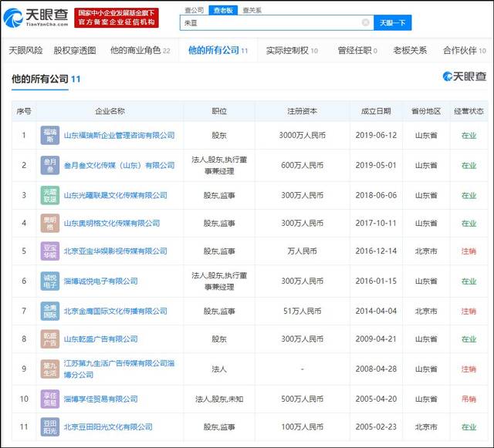
Task: Open 山东福瑞斯企业管理咨询有限公司 company link
Action: tap(118, 135)
